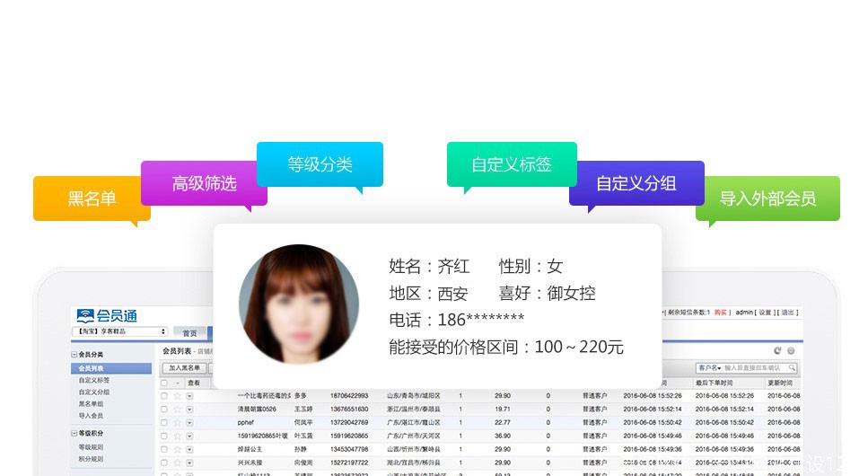Open 积分规则 in the sidebar
The width and height of the screenshot is (868, 476).
point(91,459)
